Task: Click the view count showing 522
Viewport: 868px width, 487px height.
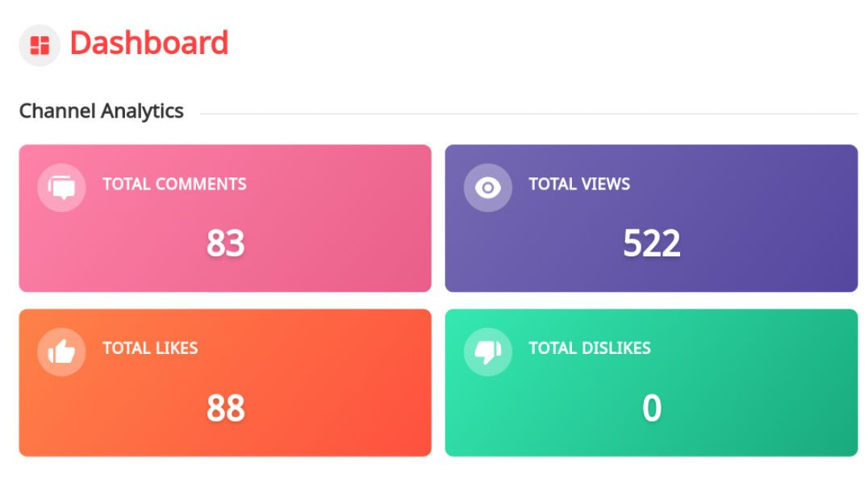Action: pos(651,242)
